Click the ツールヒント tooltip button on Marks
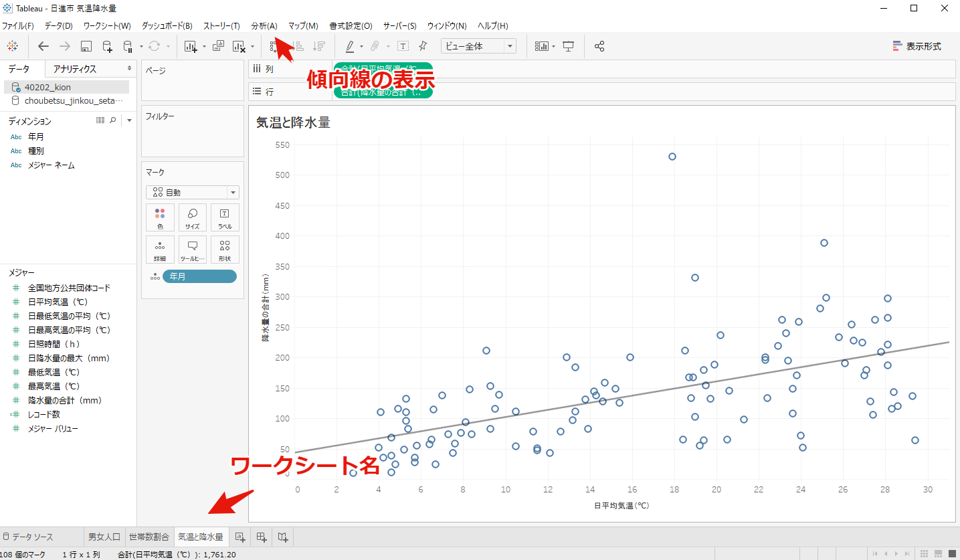This screenshot has height=560, width=960. pyautogui.click(x=193, y=250)
